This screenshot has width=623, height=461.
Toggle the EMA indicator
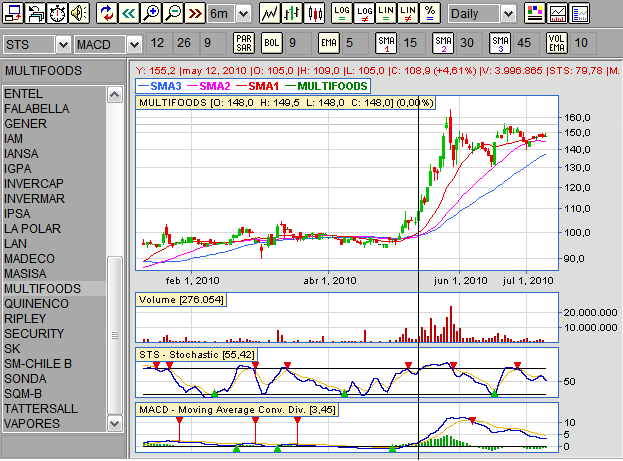[x=329, y=43]
